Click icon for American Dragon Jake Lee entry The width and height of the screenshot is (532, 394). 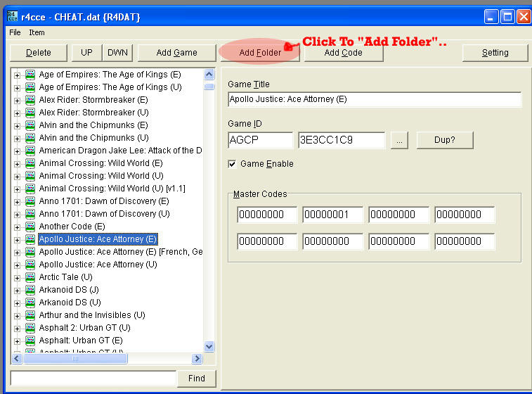[30, 151]
